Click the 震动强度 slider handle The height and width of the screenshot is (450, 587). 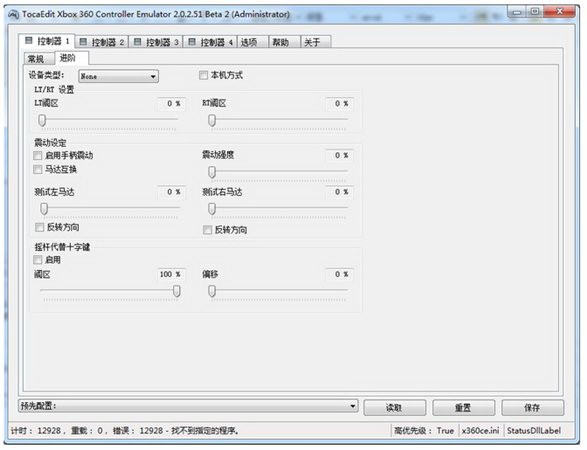[212, 172]
